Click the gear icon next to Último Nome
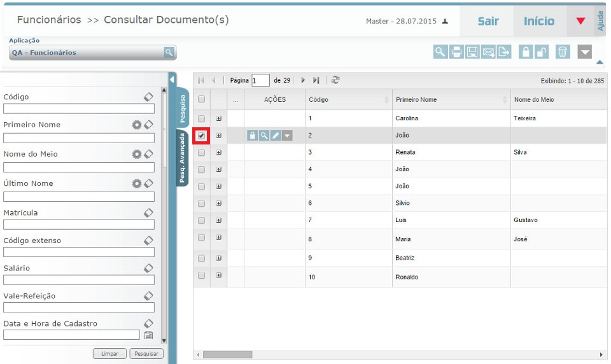Viewport: 611px width, 364px height. click(136, 183)
